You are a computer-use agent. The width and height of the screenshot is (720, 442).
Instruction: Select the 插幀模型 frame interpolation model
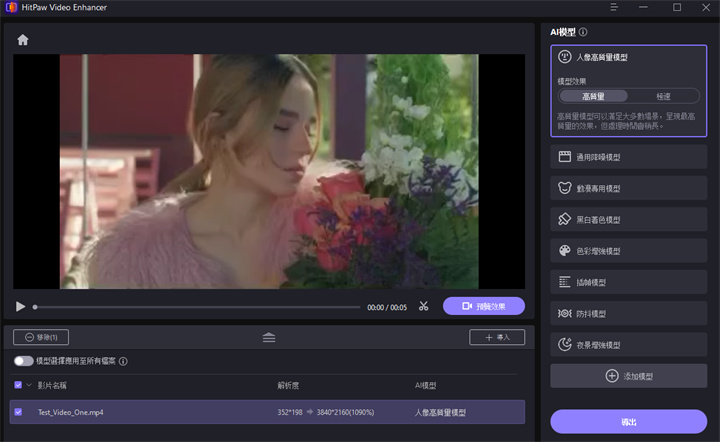pyautogui.click(x=628, y=282)
